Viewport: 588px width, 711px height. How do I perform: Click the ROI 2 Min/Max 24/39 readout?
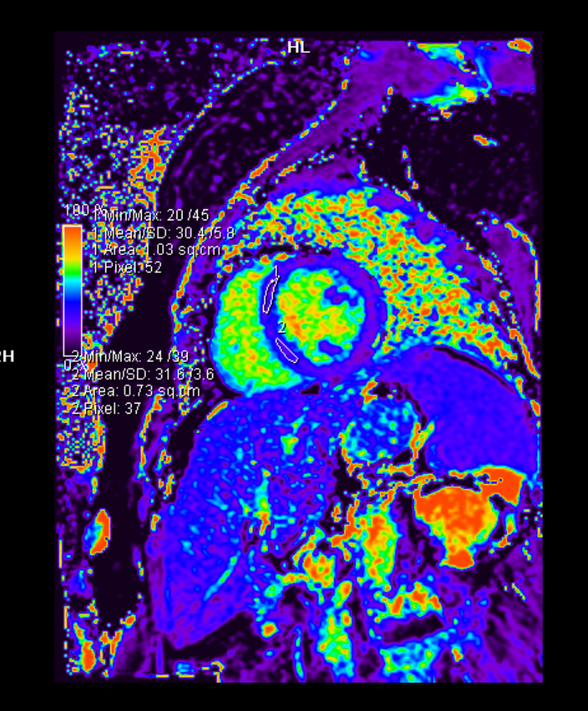pos(140,357)
